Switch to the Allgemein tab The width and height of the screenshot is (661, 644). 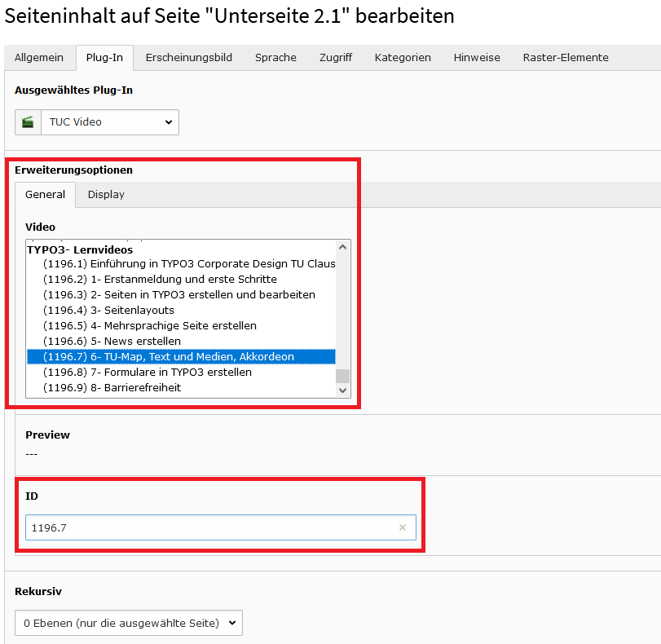point(39,57)
